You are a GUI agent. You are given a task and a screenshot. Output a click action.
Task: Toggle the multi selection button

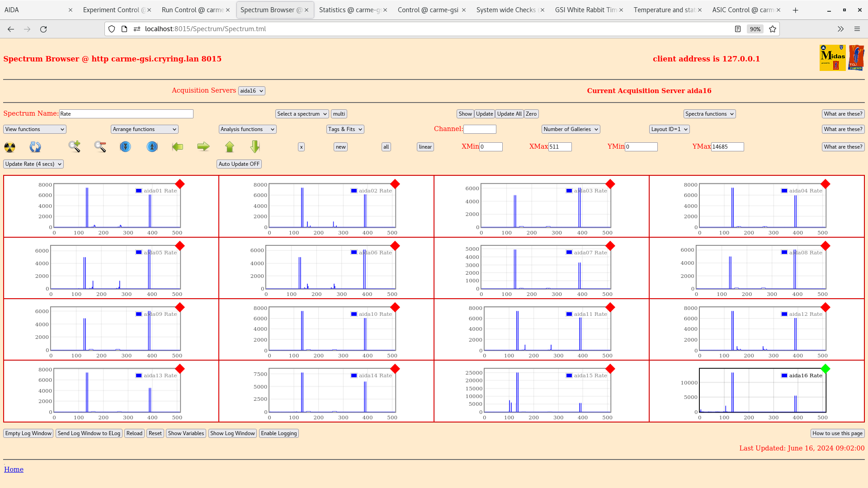pyautogui.click(x=339, y=114)
